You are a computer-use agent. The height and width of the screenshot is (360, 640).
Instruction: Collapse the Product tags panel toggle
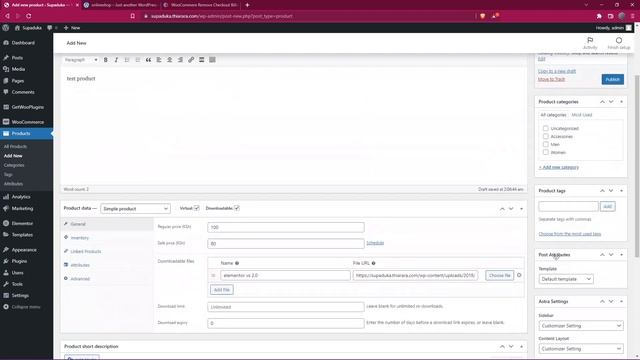(x=622, y=191)
